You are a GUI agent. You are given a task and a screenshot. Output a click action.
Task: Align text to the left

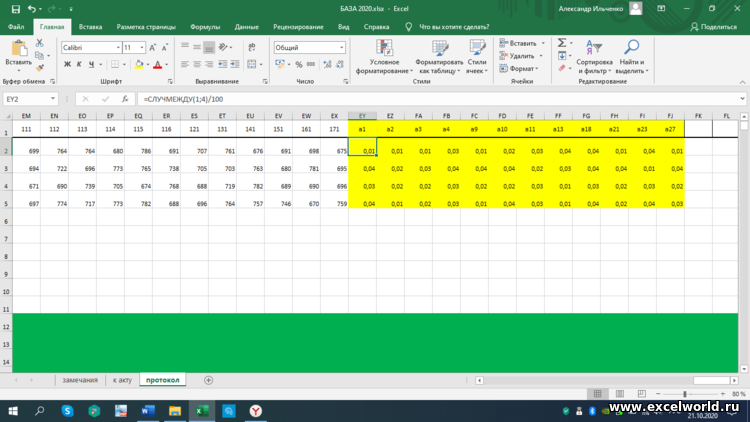(185, 64)
